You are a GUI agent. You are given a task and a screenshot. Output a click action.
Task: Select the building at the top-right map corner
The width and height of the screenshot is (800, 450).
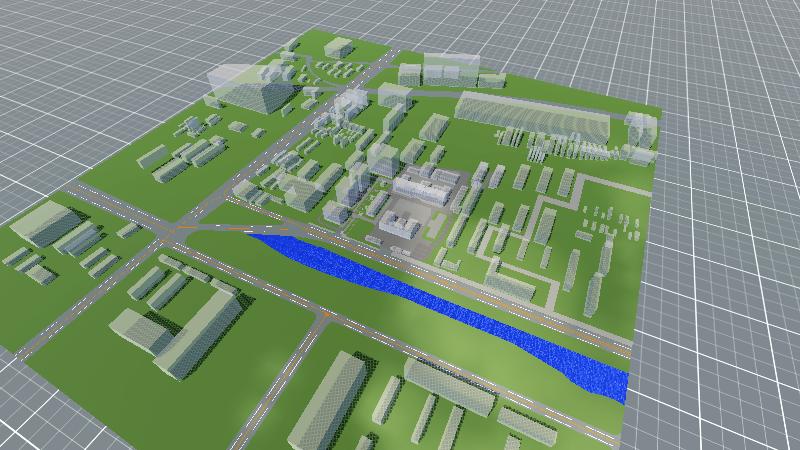(641, 128)
